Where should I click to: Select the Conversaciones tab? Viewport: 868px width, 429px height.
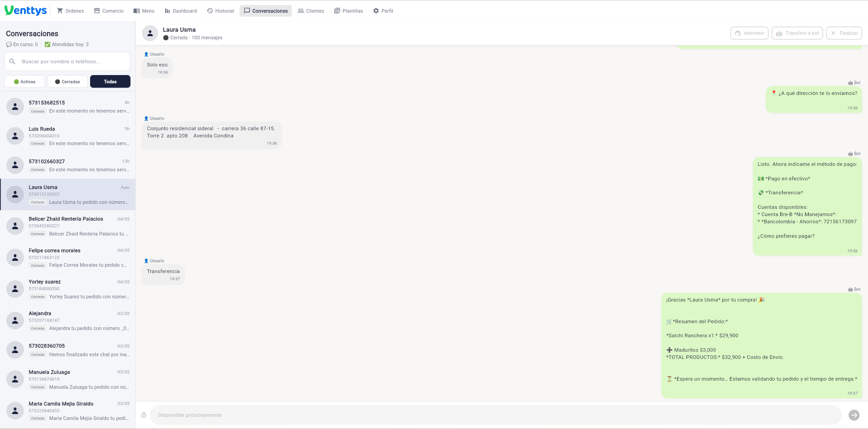[x=266, y=11]
